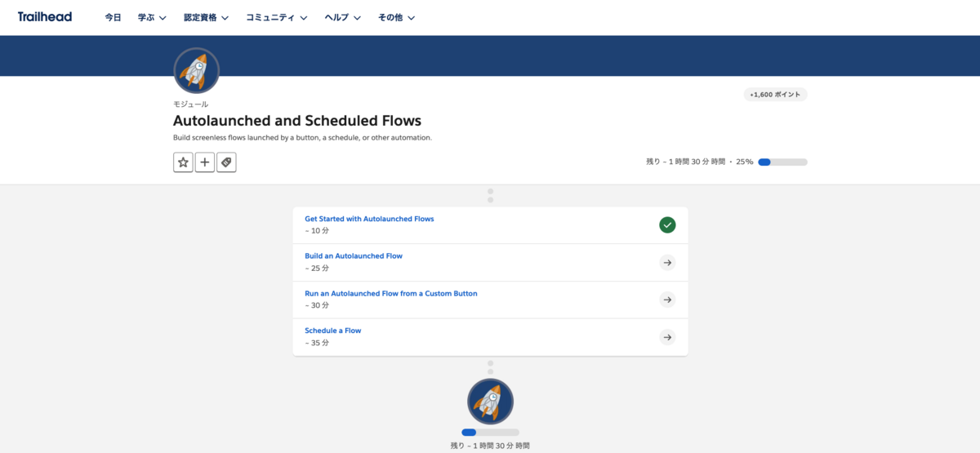
Task: Expand the 認定資格 dropdown menu
Action: click(206, 17)
